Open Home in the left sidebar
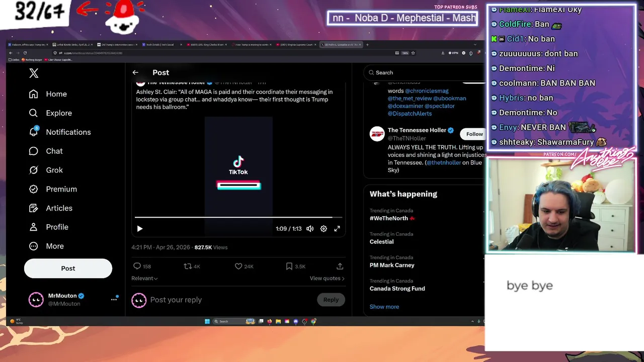 48,94
